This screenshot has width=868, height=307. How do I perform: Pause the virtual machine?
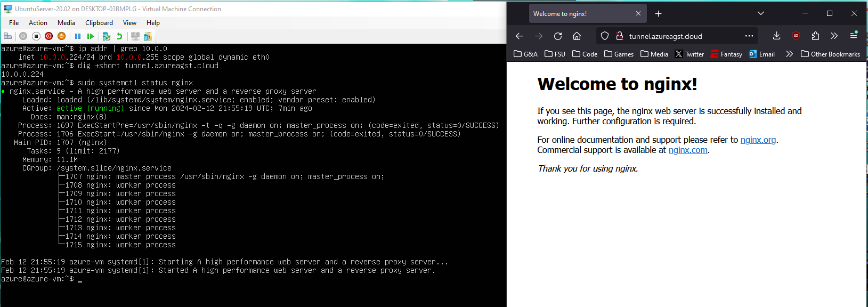click(78, 36)
